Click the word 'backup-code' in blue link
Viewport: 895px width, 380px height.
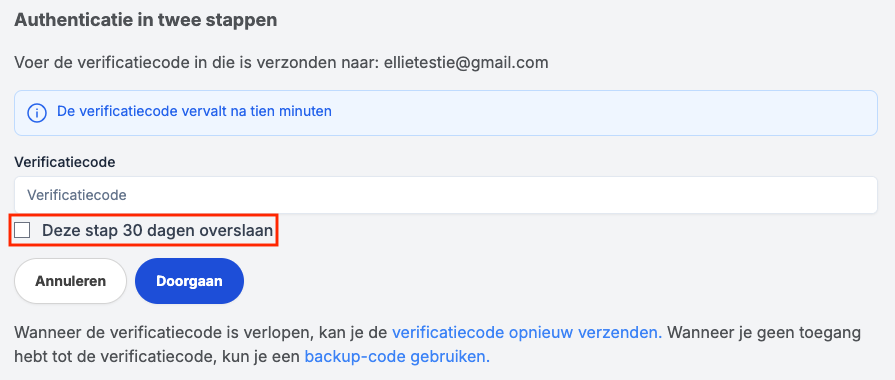click(x=356, y=357)
